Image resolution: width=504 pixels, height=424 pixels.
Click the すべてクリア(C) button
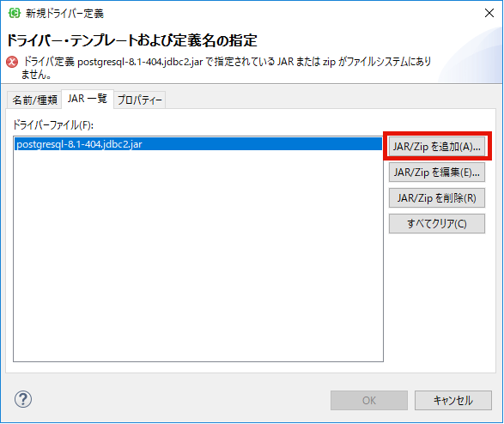click(437, 223)
